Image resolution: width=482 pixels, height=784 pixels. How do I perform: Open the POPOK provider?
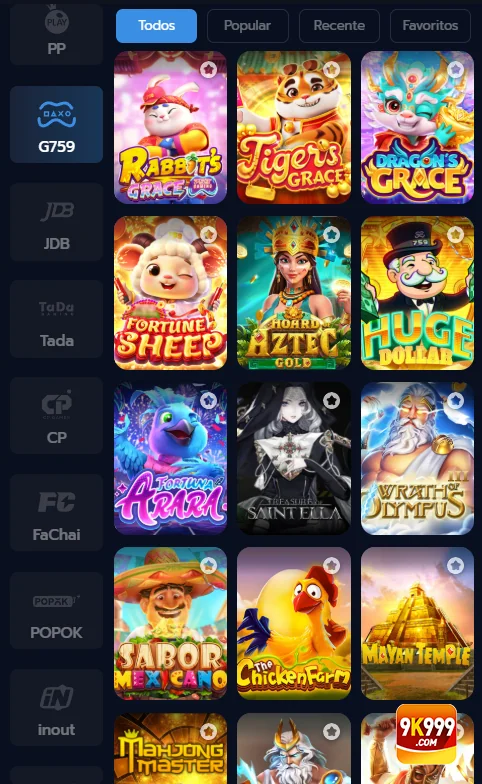pyautogui.click(x=56, y=610)
